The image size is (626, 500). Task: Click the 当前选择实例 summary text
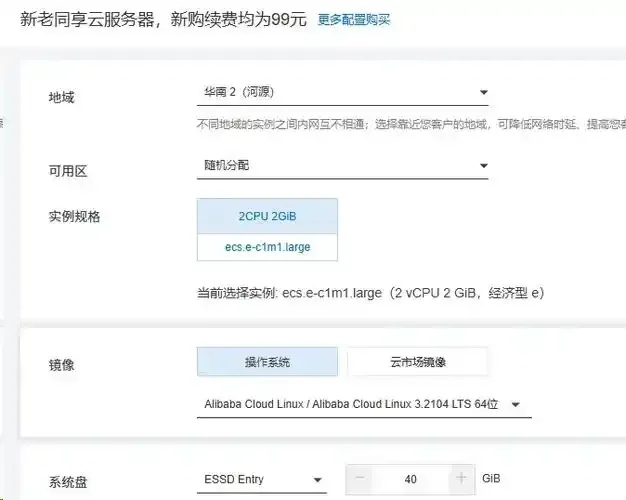click(x=370, y=293)
